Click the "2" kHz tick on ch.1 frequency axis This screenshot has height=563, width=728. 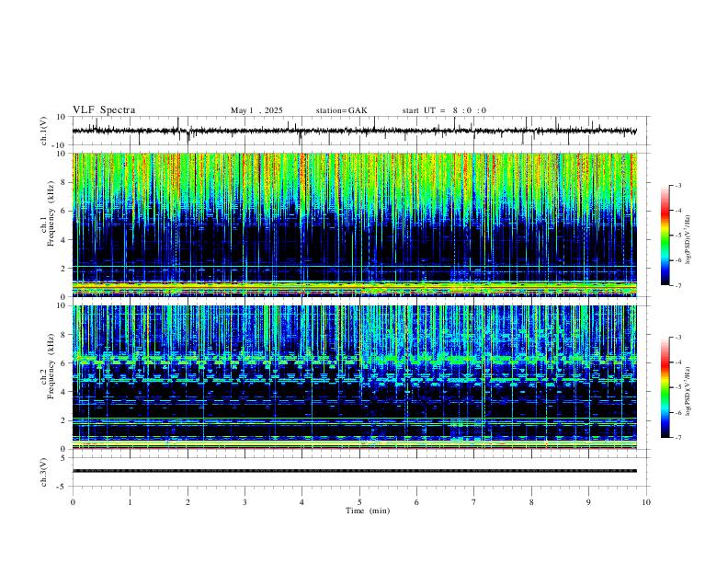pyautogui.click(x=64, y=268)
